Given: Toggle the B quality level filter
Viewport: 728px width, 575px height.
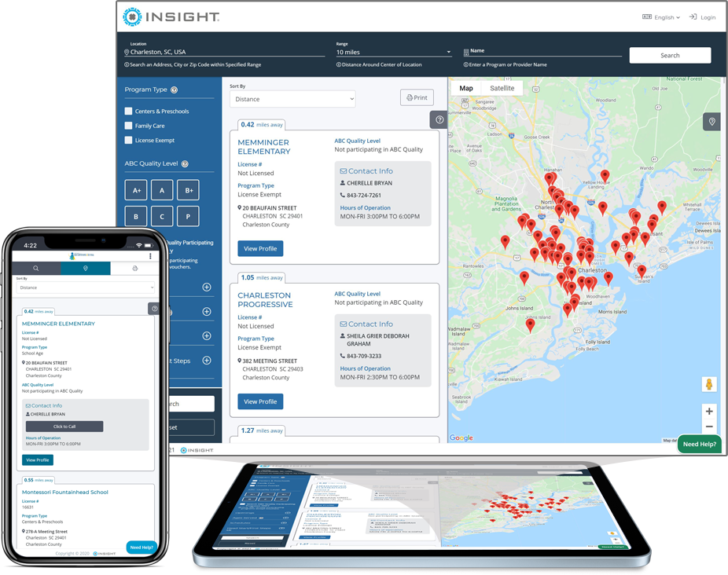Looking at the screenshot, I should (x=136, y=216).
